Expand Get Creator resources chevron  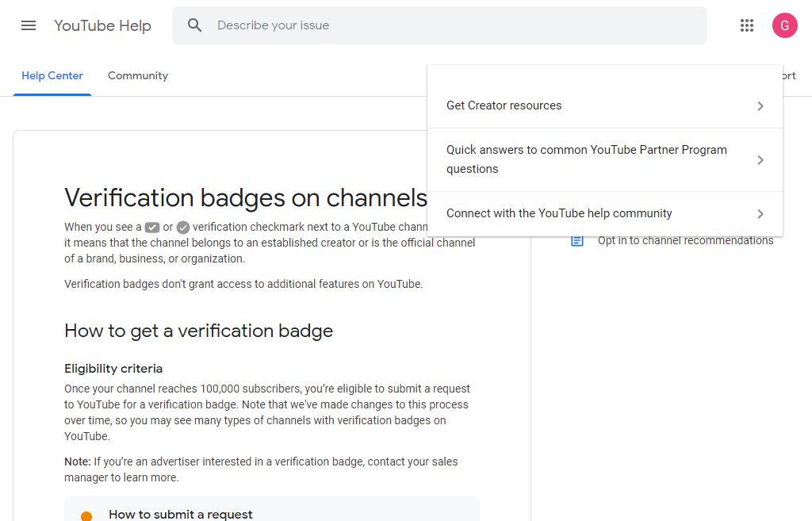(760, 106)
